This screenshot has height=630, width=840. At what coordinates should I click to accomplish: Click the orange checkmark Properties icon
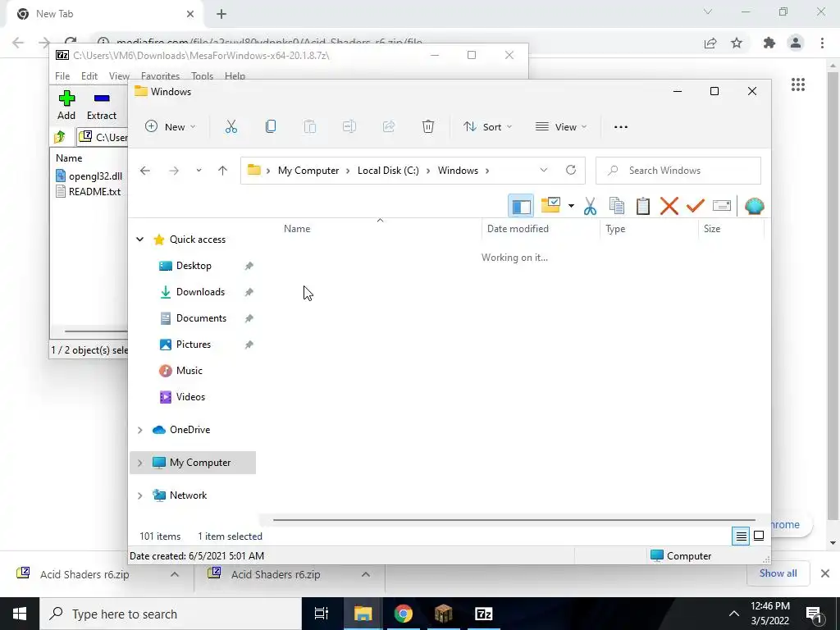[x=696, y=206]
